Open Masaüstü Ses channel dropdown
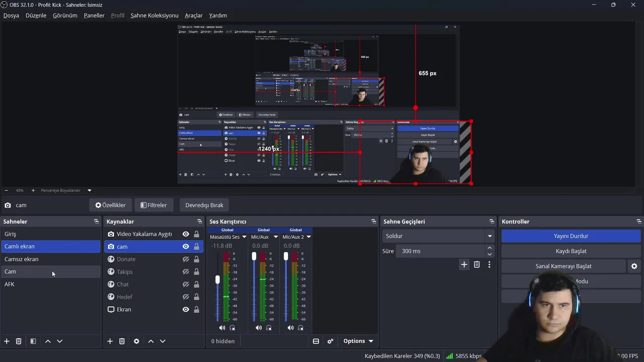The width and height of the screenshot is (644, 362). click(x=244, y=237)
